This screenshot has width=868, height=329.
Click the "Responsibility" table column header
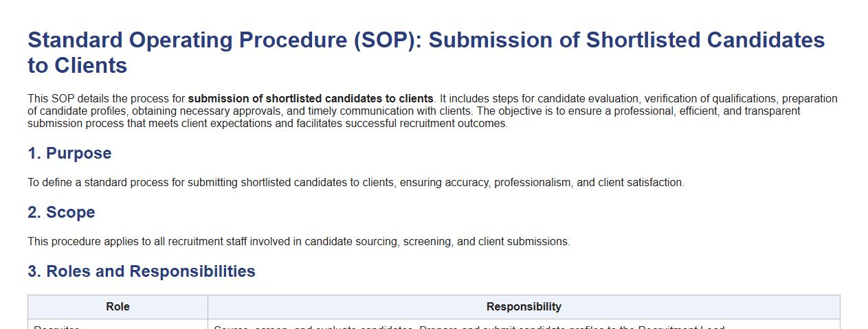coord(524,307)
